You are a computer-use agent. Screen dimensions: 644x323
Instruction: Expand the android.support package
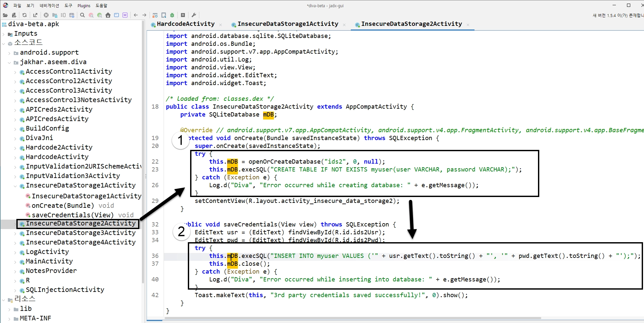coord(9,53)
